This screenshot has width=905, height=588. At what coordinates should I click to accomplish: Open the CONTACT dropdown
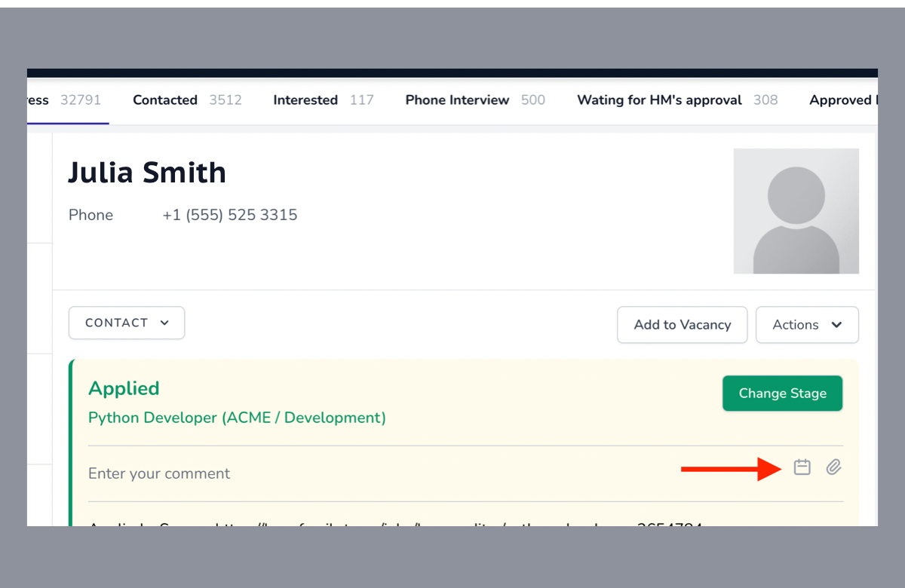(127, 323)
